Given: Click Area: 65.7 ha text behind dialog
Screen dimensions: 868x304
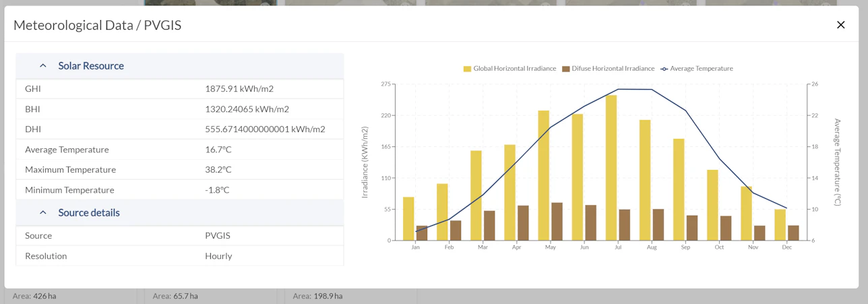Looking at the screenshot, I should 175,296.
